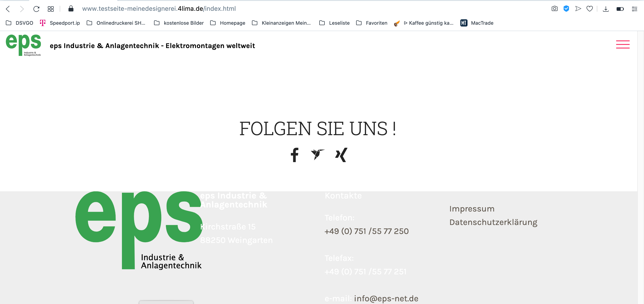
Task: Click the browser reload button
Action: 36,9
